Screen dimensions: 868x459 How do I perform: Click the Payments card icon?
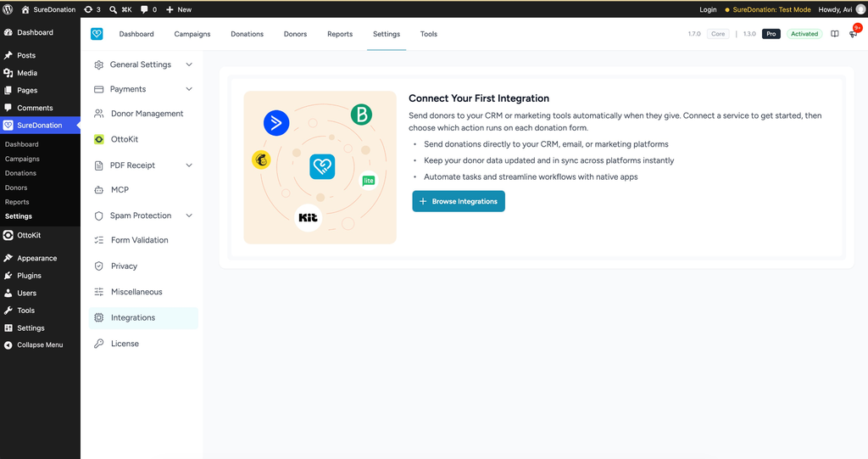pyautogui.click(x=98, y=89)
